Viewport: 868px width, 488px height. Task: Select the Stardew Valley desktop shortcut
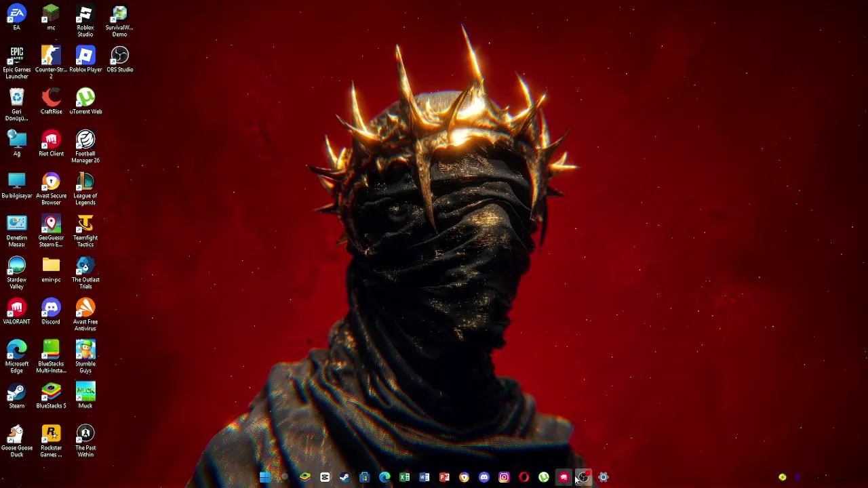point(17,273)
